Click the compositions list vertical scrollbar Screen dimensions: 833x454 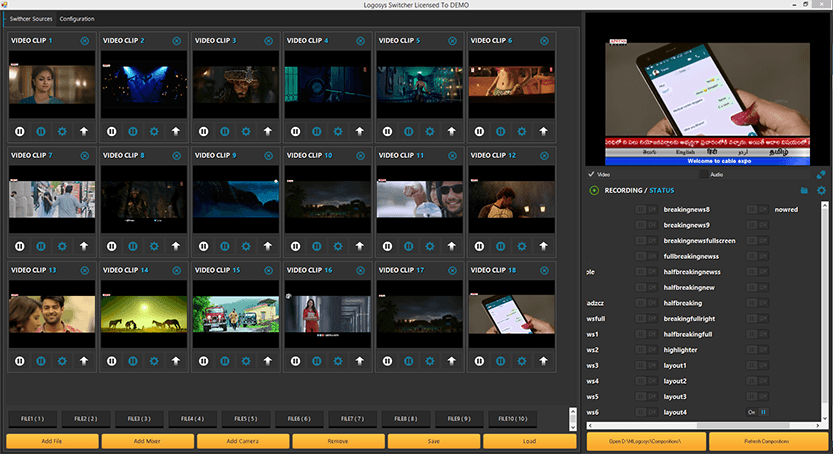tap(824, 311)
